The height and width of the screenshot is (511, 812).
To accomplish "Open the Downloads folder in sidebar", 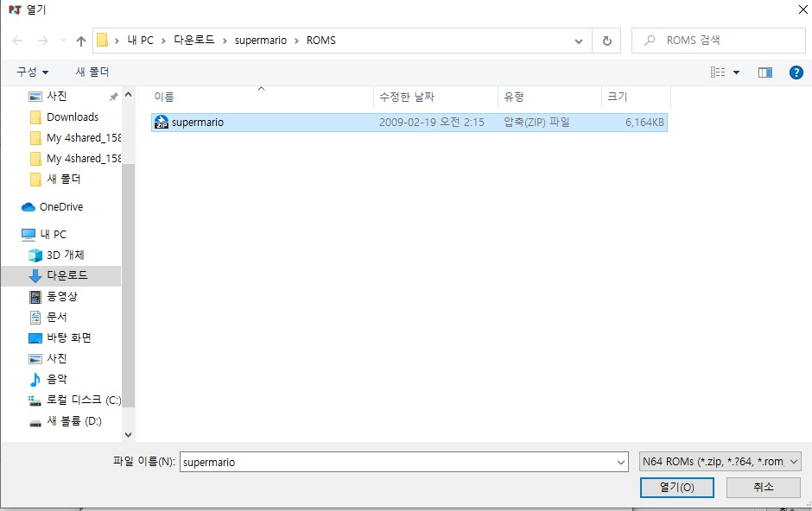I will point(73,117).
